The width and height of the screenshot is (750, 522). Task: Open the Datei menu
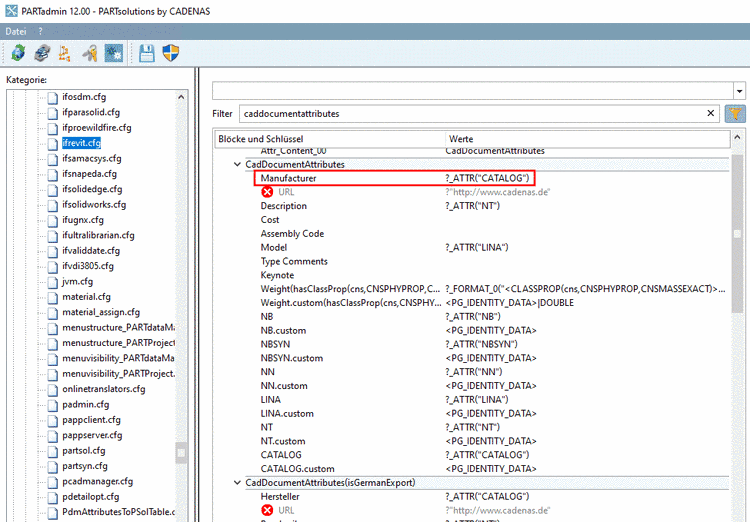tap(16, 32)
